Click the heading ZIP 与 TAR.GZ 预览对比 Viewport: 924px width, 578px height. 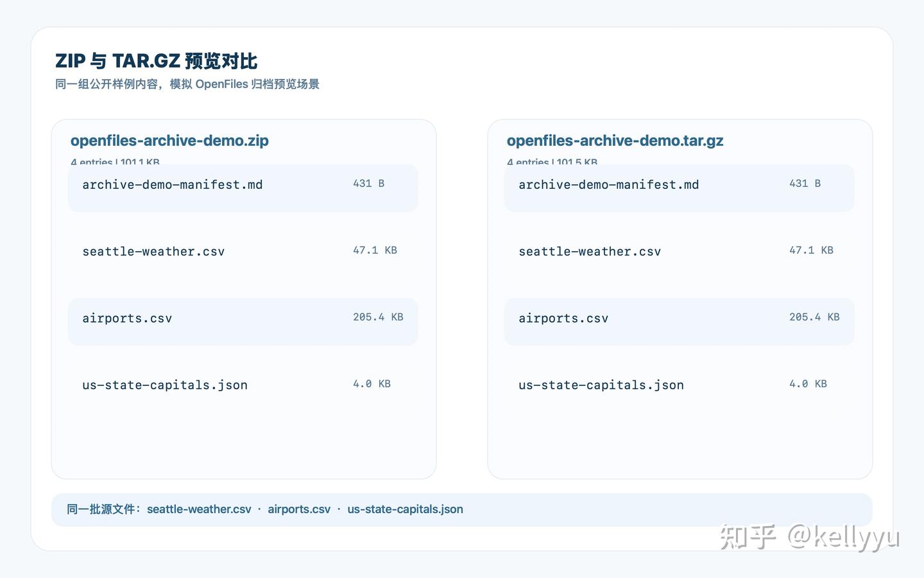coord(156,61)
